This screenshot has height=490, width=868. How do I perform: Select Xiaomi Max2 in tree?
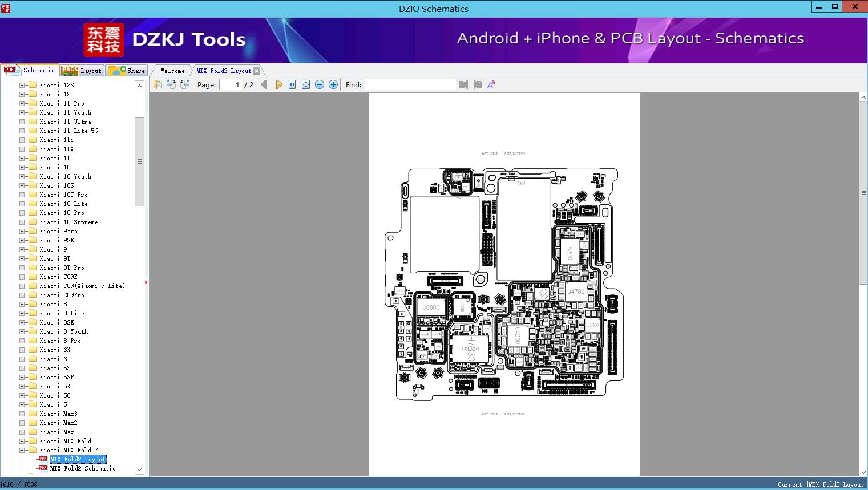(58, 423)
